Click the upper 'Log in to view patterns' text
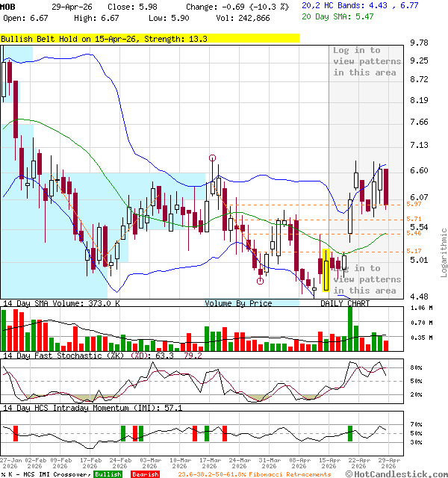 tap(367, 61)
